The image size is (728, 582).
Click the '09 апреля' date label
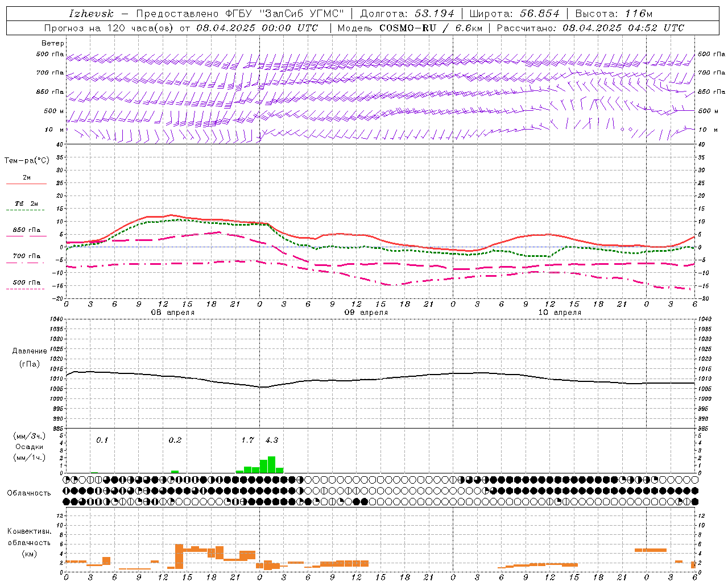click(366, 313)
